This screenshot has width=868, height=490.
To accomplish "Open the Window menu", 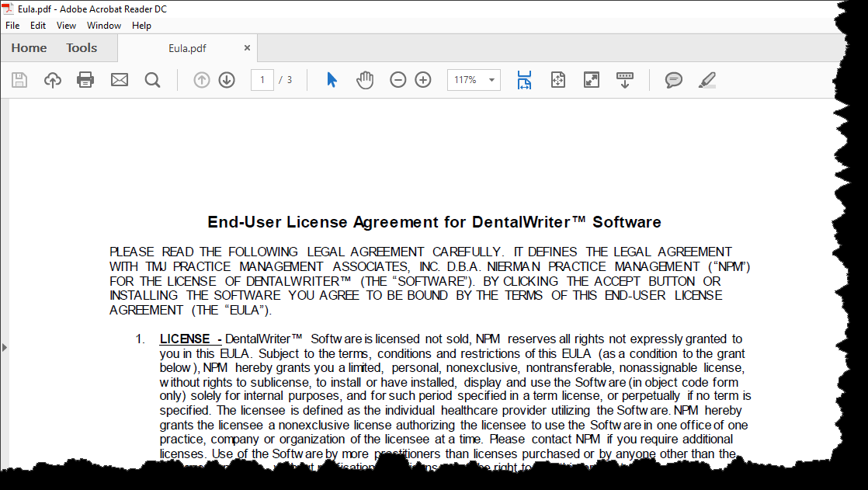I will tap(103, 26).
